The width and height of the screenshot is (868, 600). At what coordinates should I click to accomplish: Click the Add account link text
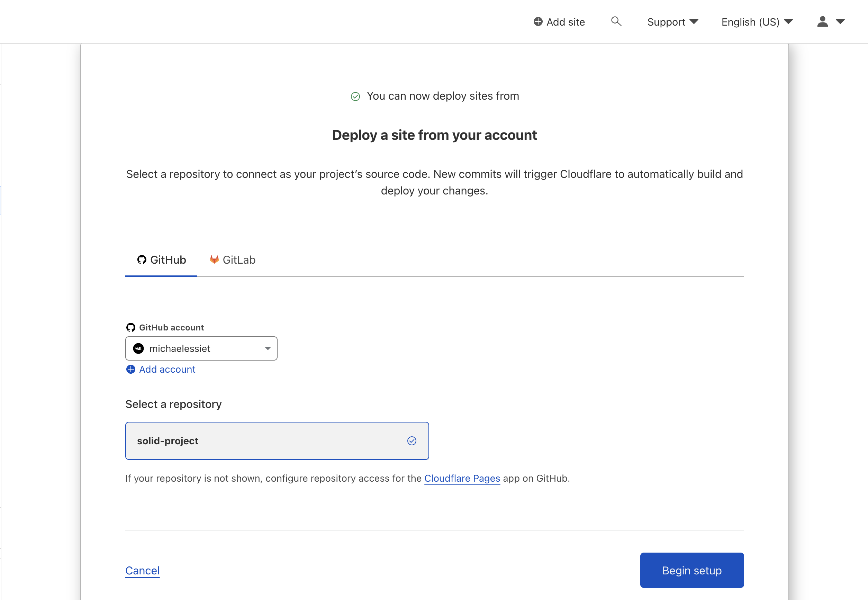(x=167, y=370)
